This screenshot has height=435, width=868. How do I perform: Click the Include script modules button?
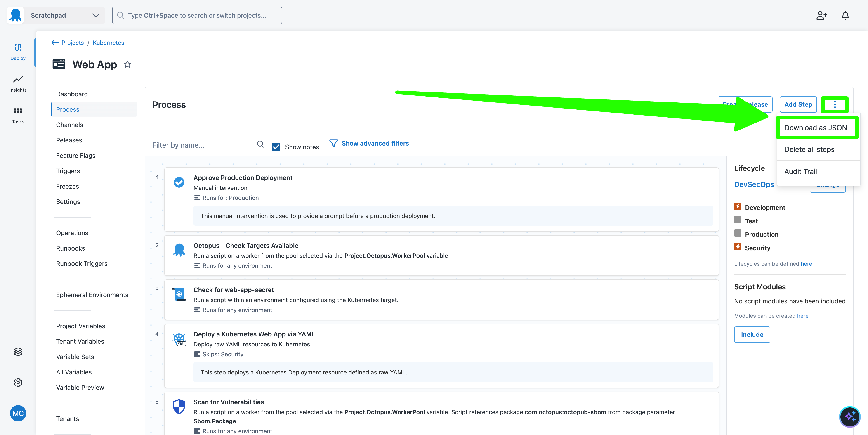point(752,335)
